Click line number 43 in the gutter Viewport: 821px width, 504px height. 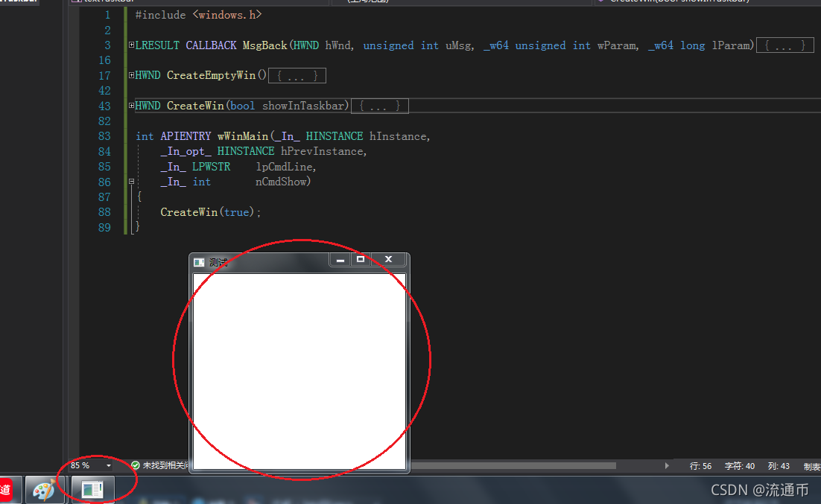(x=105, y=106)
